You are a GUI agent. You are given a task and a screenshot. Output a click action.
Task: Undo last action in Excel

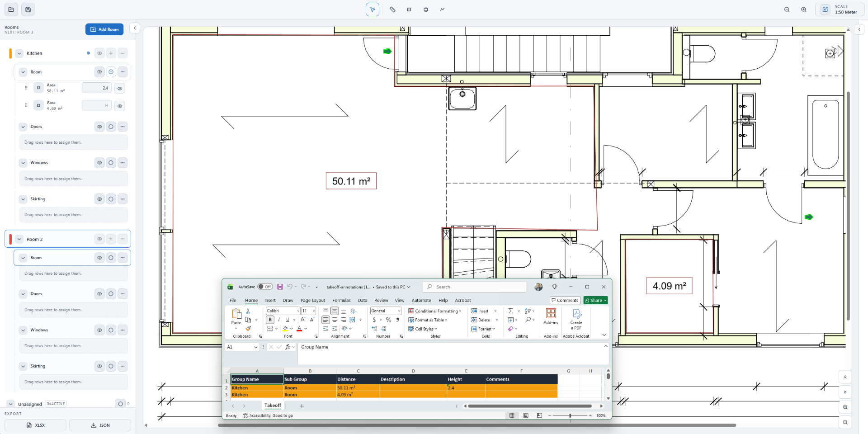[290, 287]
